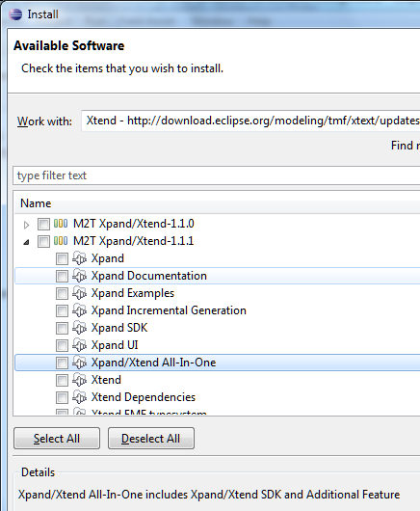The image size is (420, 511).
Task: Click the feature icon beside Xpand SDK
Action: point(79,328)
